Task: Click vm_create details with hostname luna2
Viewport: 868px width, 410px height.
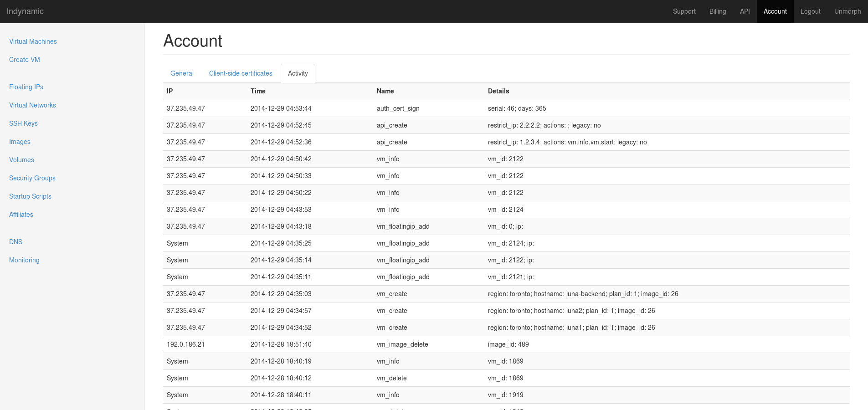Action: point(571,311)
